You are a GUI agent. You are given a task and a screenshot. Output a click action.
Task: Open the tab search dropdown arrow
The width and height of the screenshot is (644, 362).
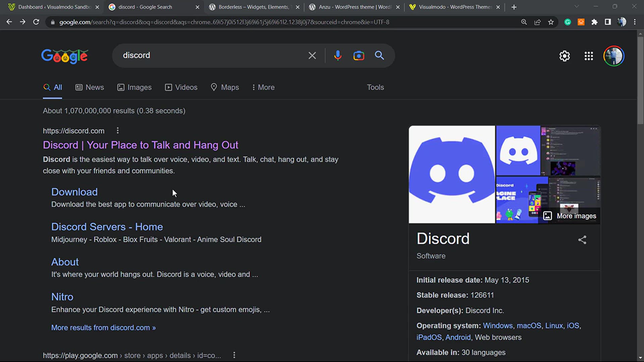577,6
